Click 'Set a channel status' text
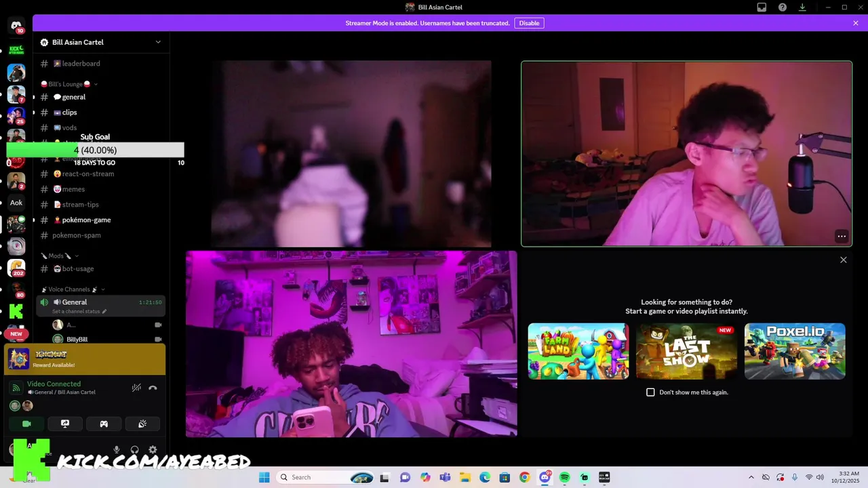The image size is (868, 488). pyautogui.click(x=77, y=312)
